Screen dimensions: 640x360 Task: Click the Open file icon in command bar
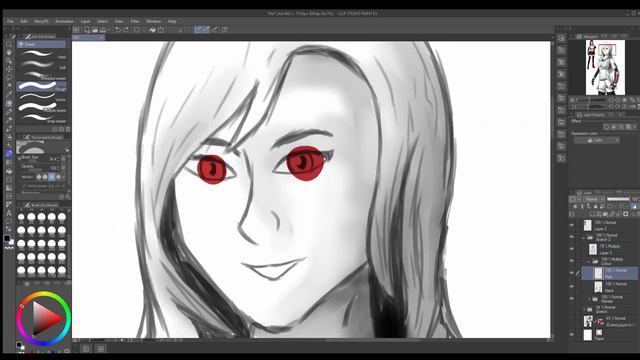coord(95,30)
